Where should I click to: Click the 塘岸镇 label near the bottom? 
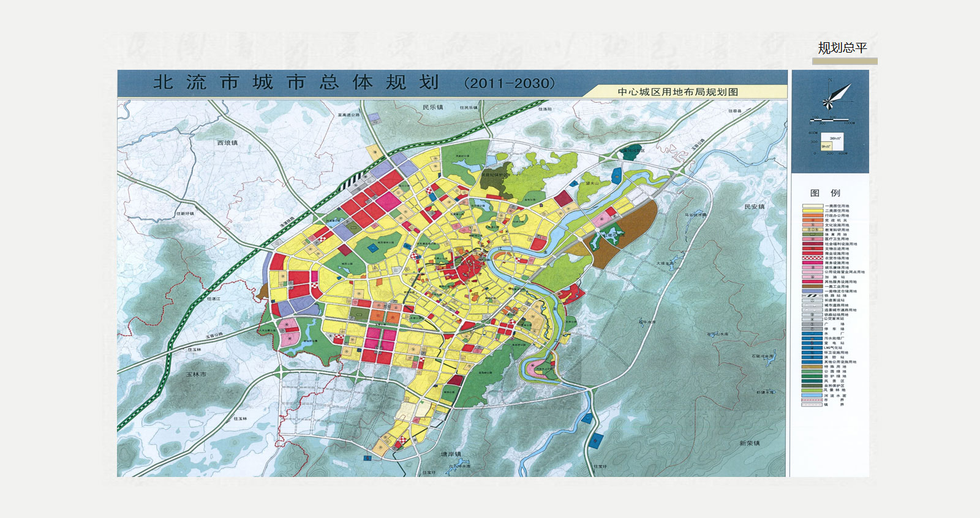[x=451, y=454]
